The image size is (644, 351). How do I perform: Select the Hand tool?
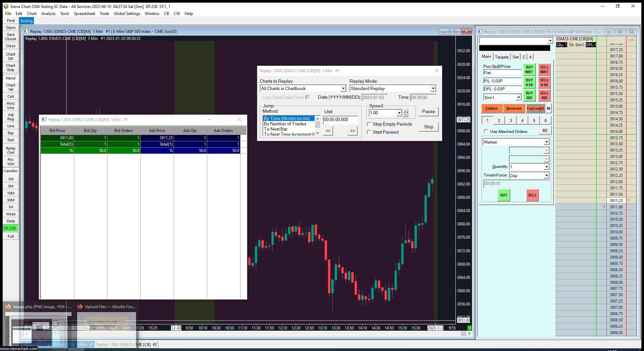(11, 78)
